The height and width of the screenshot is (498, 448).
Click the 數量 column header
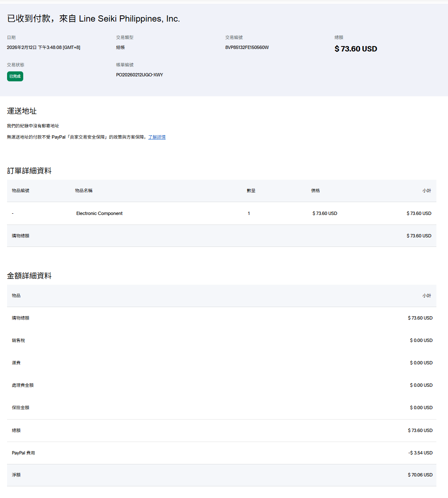click(x=251, y=190)
